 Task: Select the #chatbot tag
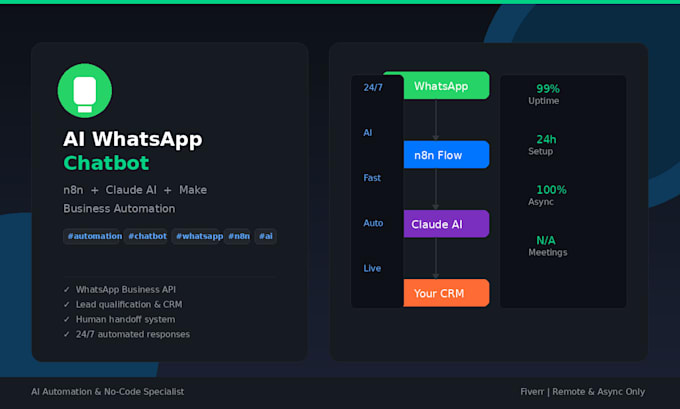click(147, 236)
